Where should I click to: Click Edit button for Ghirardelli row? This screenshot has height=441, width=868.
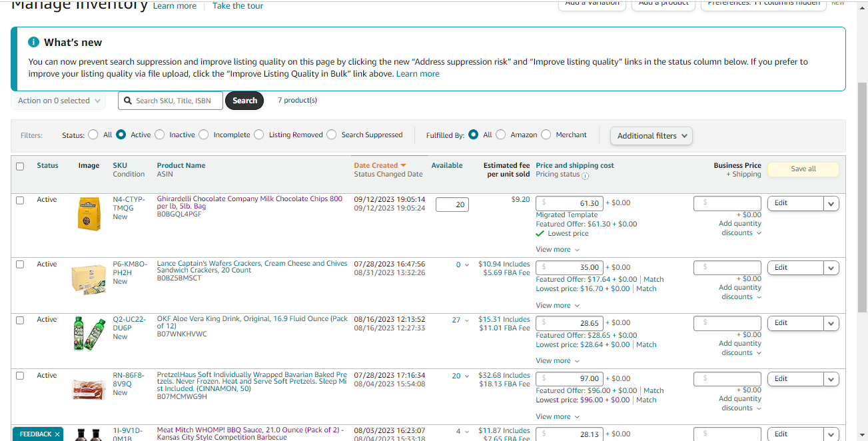pyautogui.click(x=795, y=203)
